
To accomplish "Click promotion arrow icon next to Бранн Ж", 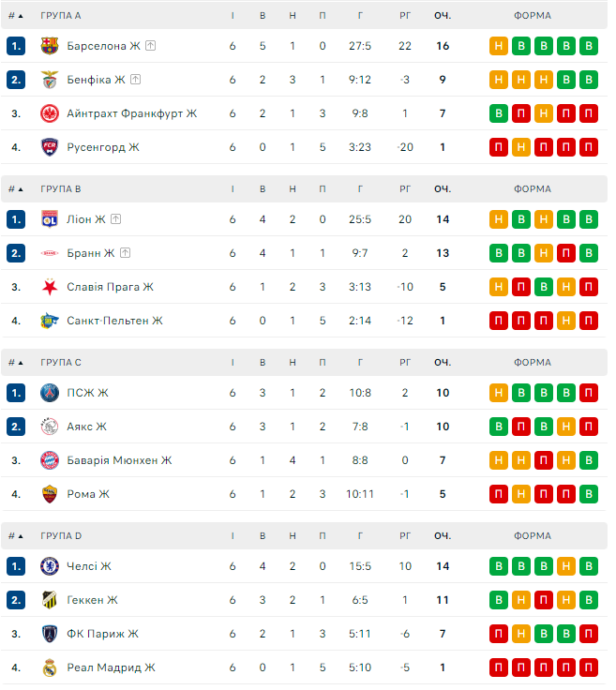I will coord(125,253).
